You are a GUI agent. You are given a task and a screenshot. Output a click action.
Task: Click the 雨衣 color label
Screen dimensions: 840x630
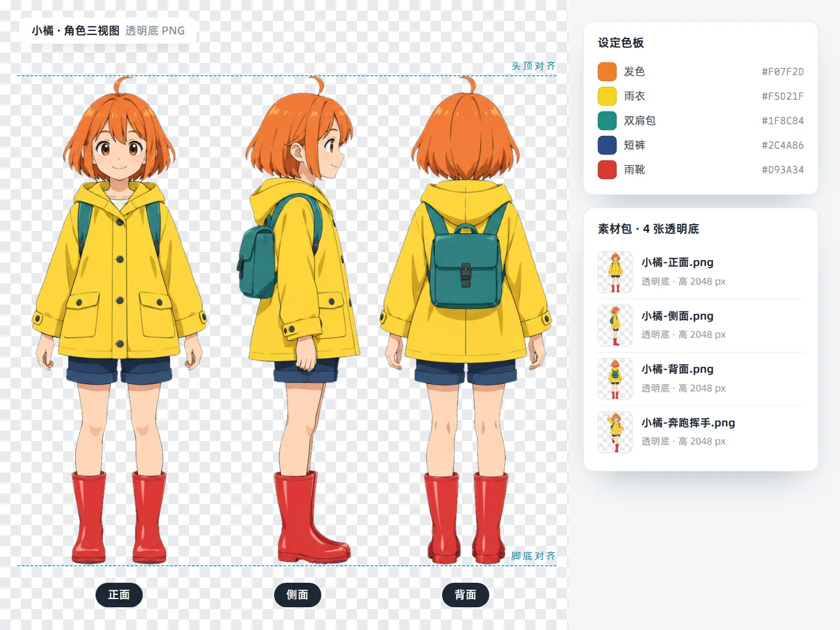(x=634, y=96)
